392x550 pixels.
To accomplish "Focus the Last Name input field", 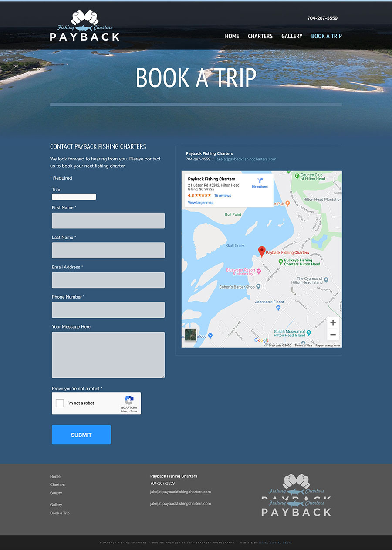I will pos(108,250).
